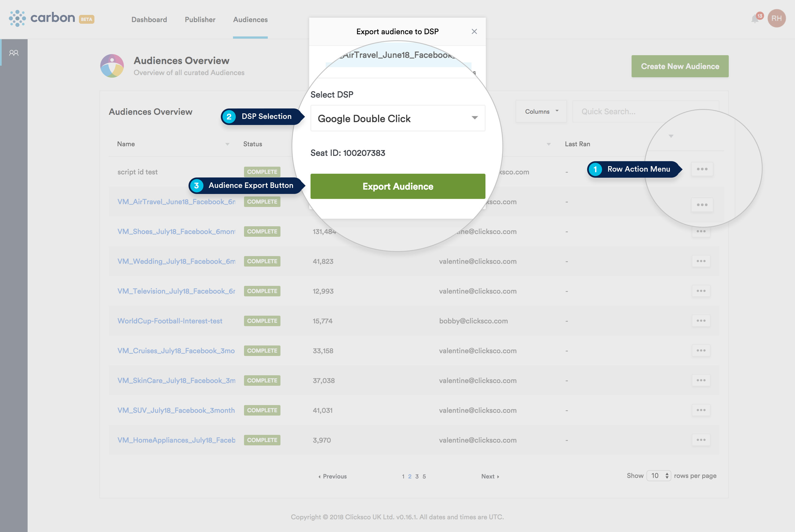Open the Columns dropdown
This screenshot has height=532, width=795.
541,112
